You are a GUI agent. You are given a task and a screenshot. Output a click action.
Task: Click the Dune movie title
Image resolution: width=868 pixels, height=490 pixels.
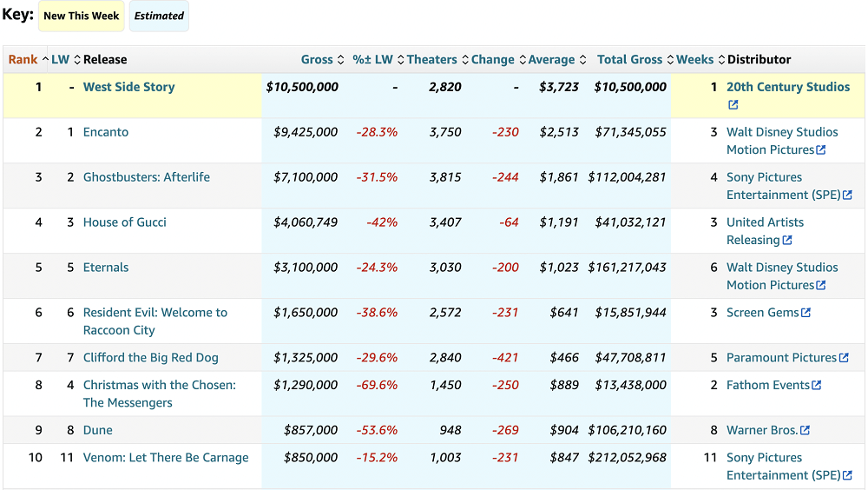click(97, 430)
